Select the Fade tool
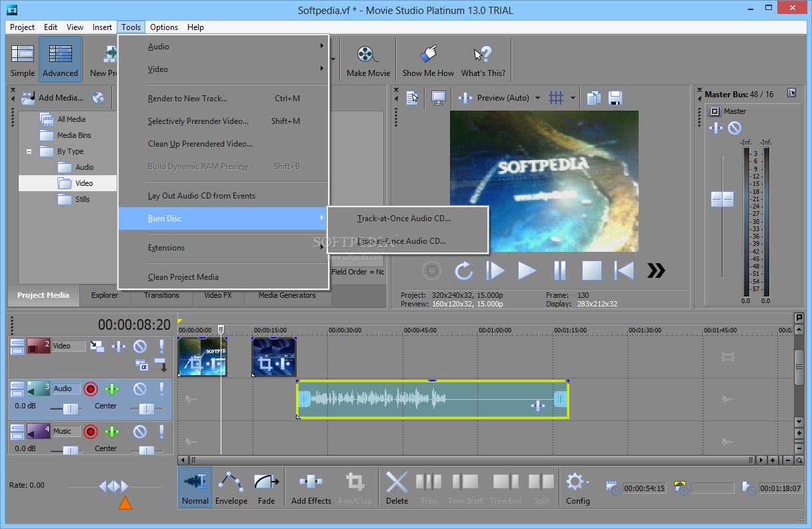 [266, 487]
